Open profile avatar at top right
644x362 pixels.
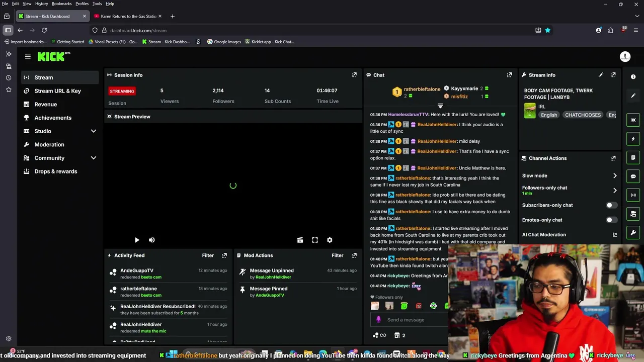625,57
